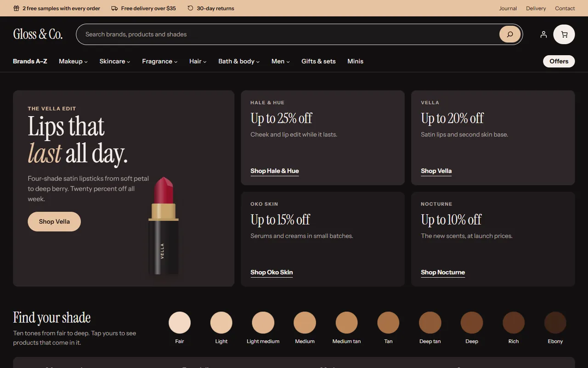Click the search magnifier button
This screenshot has width=588, height=368.
tap(510, 34)
